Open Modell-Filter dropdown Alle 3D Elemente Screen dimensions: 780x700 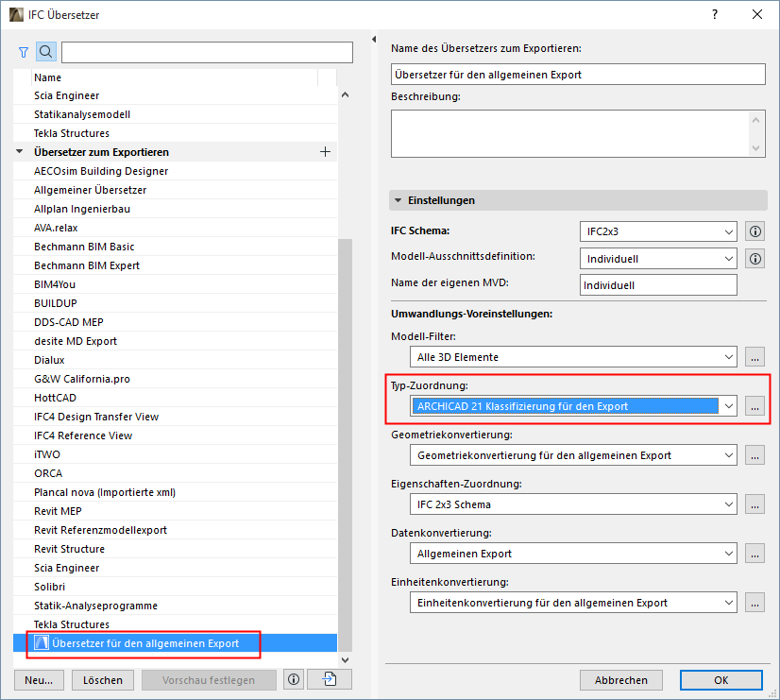pyautogui.click(x=573, y=357)
